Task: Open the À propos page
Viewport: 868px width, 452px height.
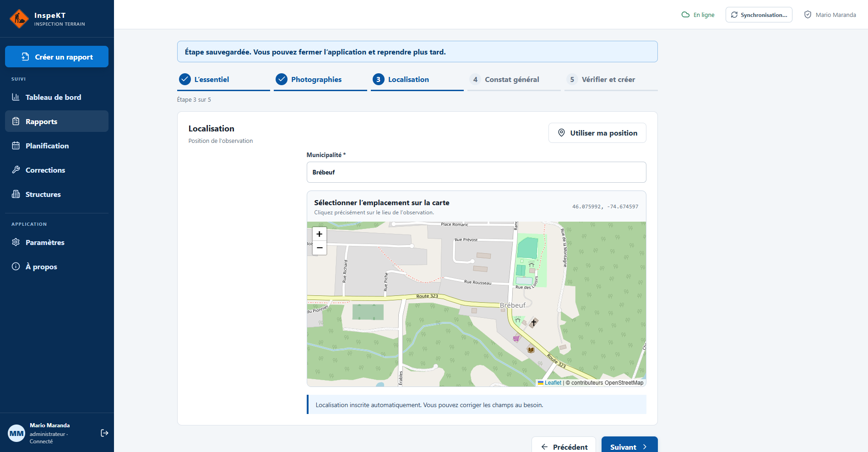Action: click(57, 267)
